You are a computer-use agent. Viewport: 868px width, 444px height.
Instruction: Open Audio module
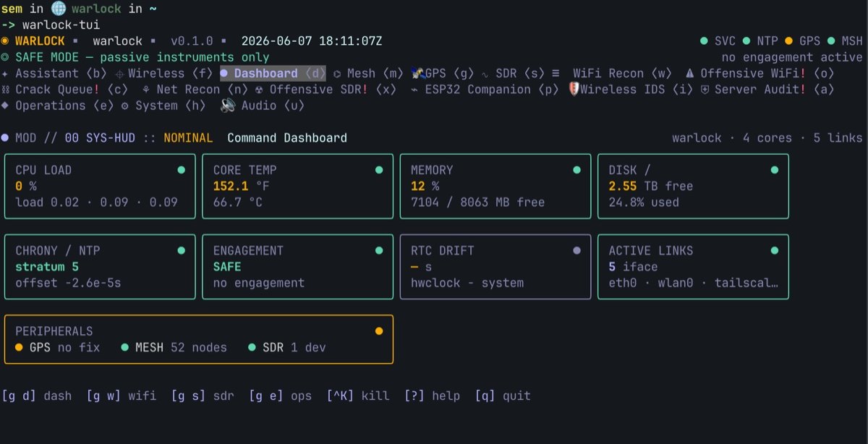(262, 105)
